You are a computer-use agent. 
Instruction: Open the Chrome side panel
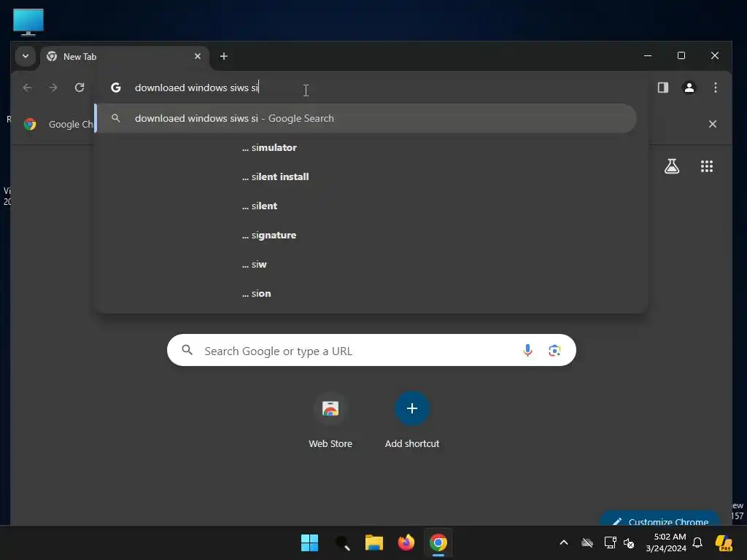point(662,87)
